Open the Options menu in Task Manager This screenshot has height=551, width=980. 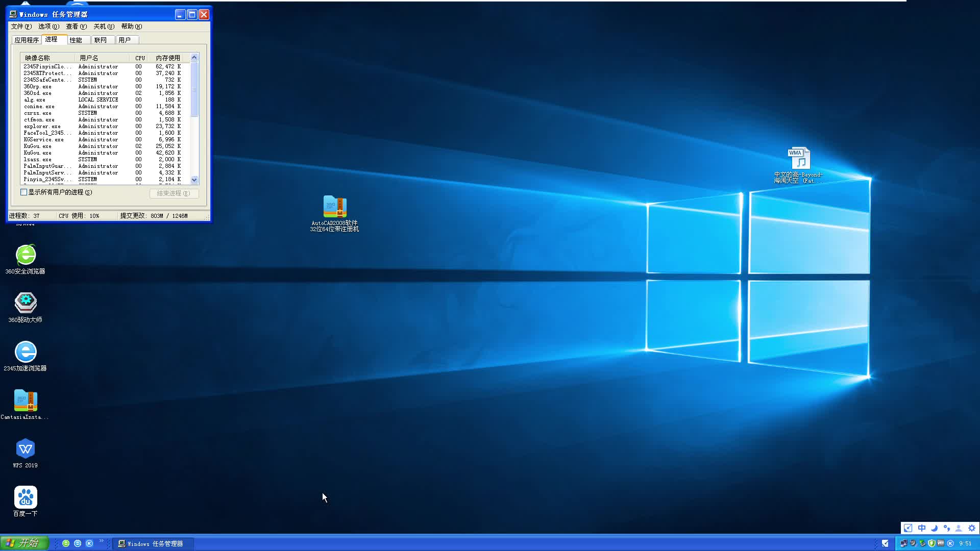(x=48, y=27)
